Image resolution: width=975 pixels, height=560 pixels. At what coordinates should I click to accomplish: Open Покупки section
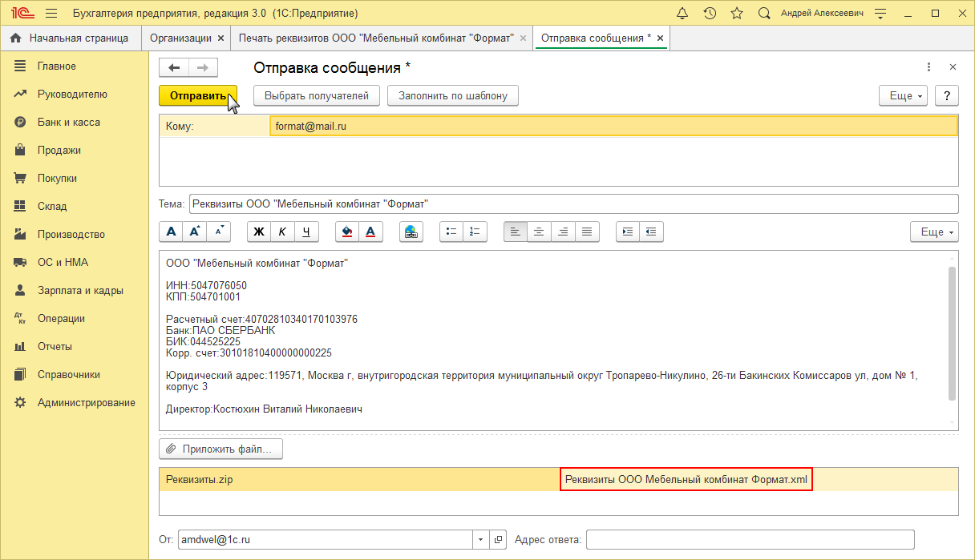[x=74, y=178]
